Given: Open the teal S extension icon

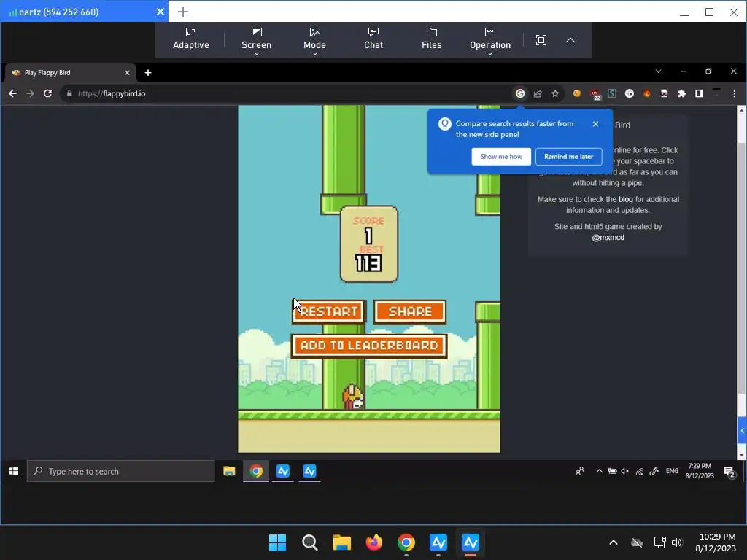Looking at the screenshot, I should [612, 93].
